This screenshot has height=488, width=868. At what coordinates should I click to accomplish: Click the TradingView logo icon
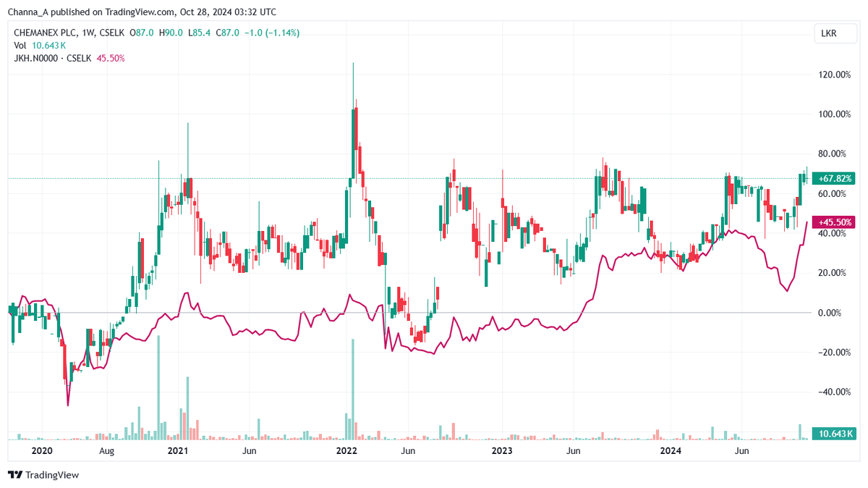pos(15,475)
